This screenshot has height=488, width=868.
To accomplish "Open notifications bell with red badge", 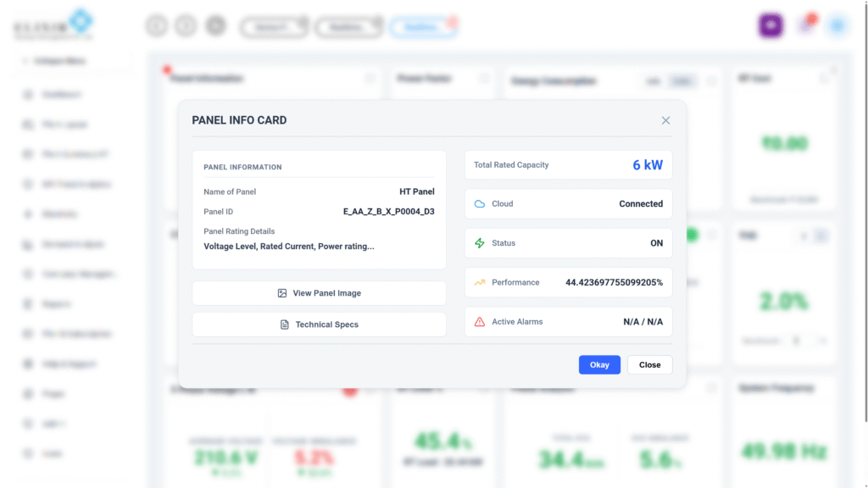I will 806,25.
